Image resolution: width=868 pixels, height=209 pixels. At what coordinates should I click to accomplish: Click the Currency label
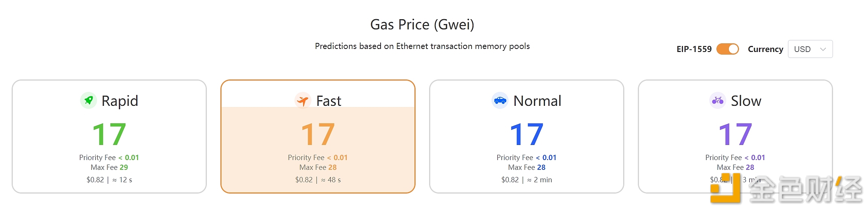pos(765,49)
